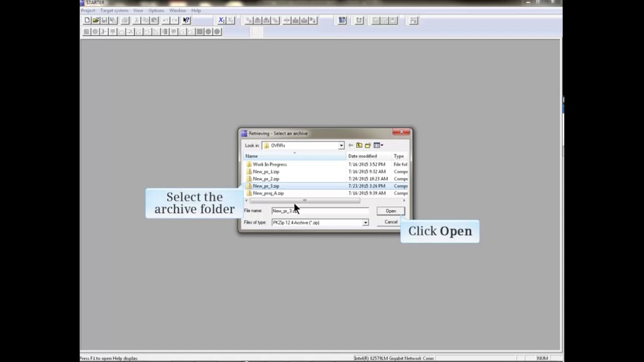Close the Retrieving dialog with the red X
Image resolution: width=644 pixels, height=362 pixels.
tap(401, 132)
